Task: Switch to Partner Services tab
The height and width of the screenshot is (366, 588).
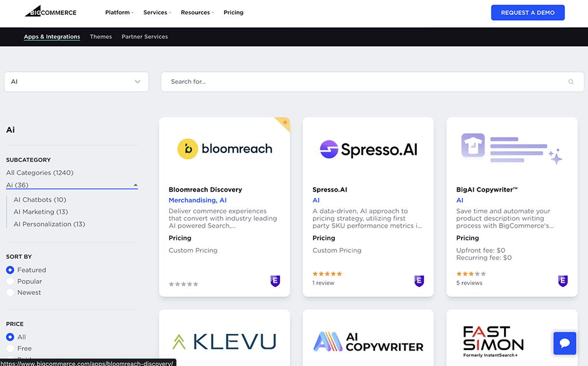Action: point(145,37)
